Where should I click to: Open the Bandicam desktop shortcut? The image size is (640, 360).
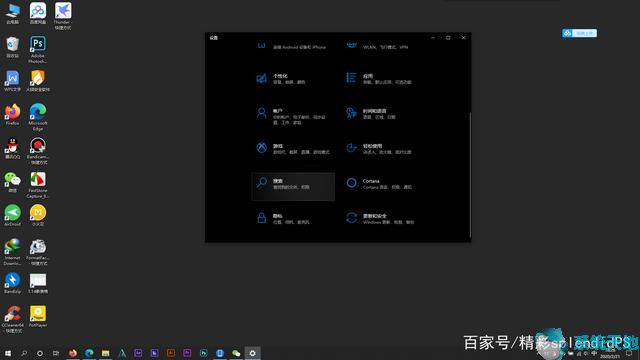(38, 151)
